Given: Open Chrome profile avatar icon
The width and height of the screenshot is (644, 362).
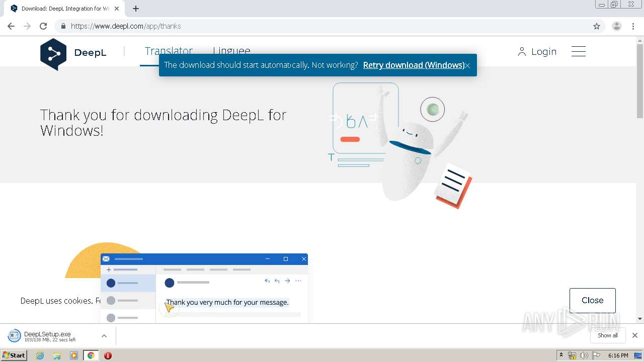Looking at the screenshot, I should pyautogui.click(x=617, y=26).
